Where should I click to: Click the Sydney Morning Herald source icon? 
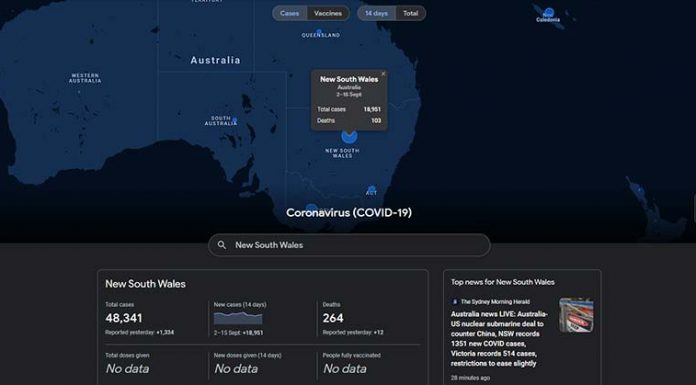pyautogui.click(x=455, y=302)
